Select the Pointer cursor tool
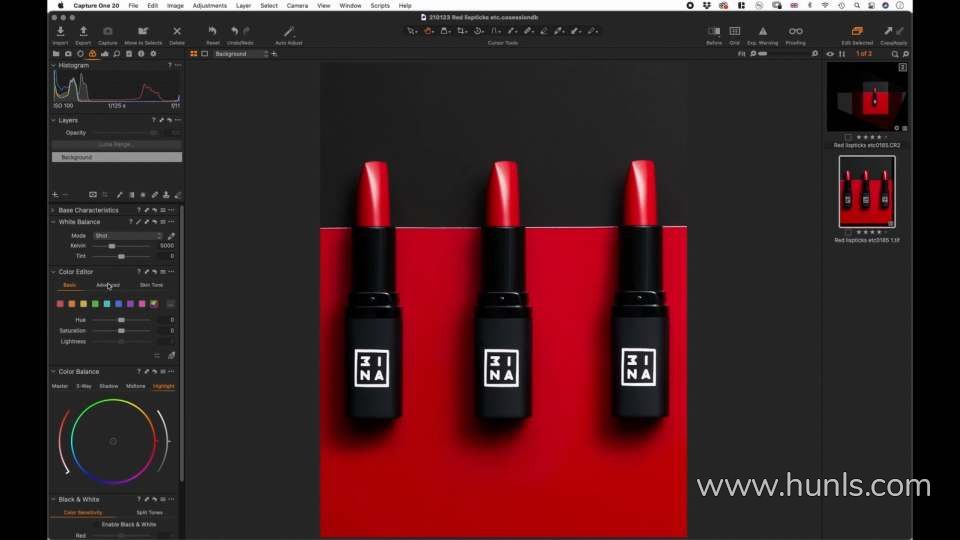The width and height of the screenshot is (960, 540). 412,31
